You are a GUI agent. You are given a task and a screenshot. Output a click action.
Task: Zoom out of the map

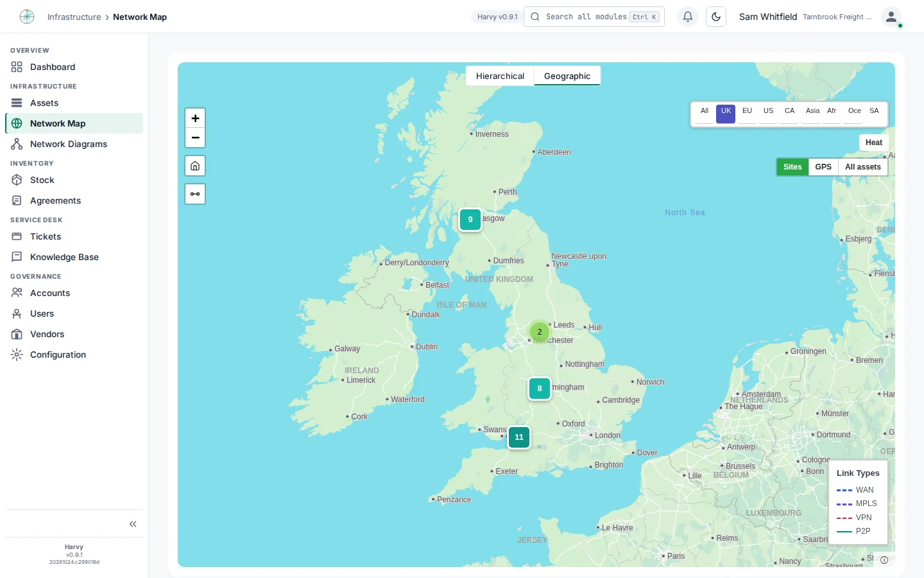pos(195,137)
